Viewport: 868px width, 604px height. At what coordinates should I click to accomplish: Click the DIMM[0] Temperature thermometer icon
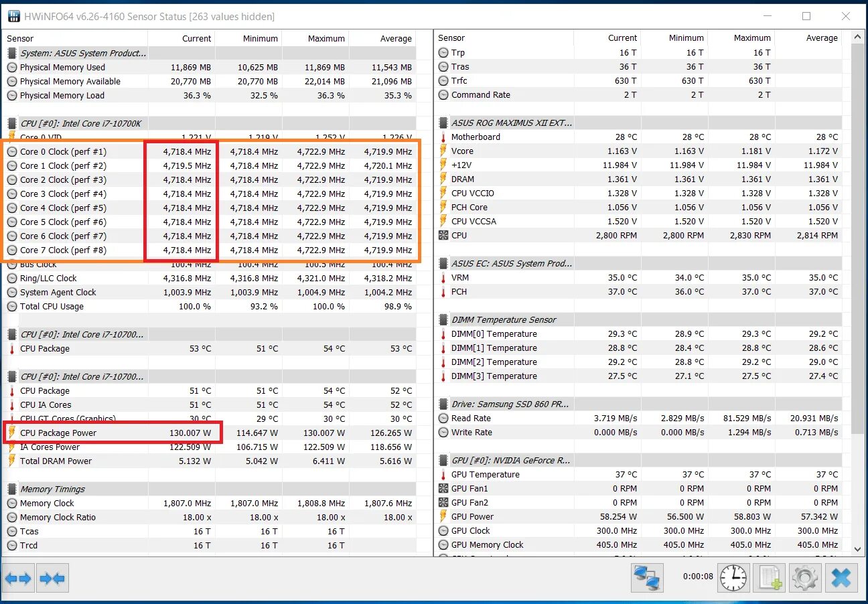[443, 334]
